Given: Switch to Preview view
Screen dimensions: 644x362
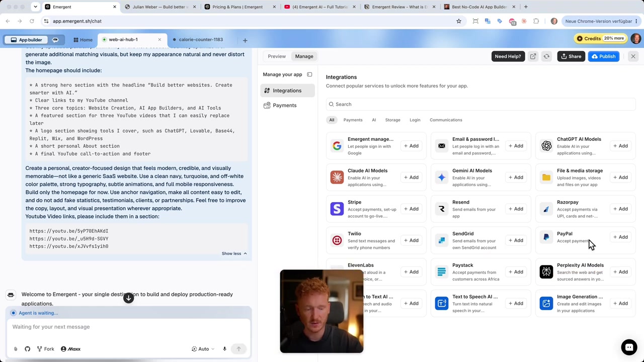Looking at the screenshot, I should click(x=277, y=56).
